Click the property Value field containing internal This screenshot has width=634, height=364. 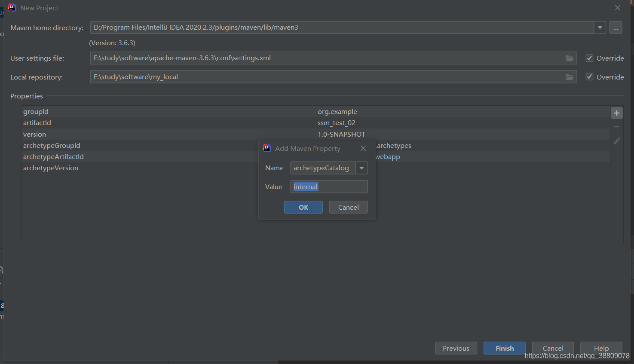329,187
